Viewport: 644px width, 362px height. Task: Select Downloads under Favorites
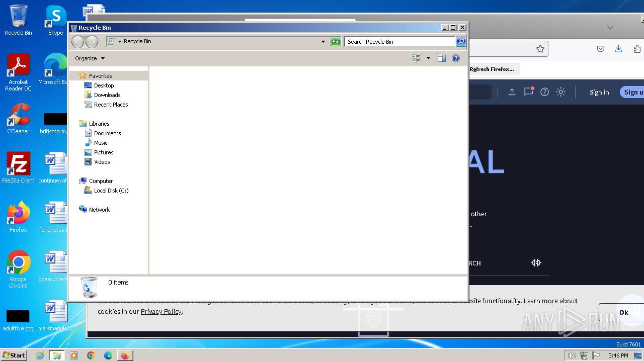[x=107, y=95]
